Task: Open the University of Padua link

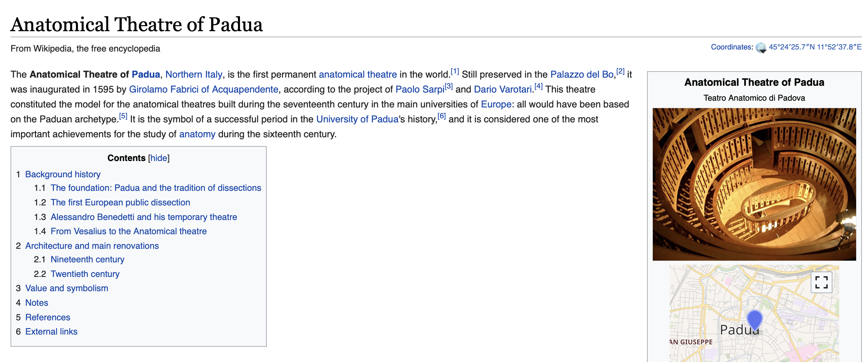Action: point(357,119)
